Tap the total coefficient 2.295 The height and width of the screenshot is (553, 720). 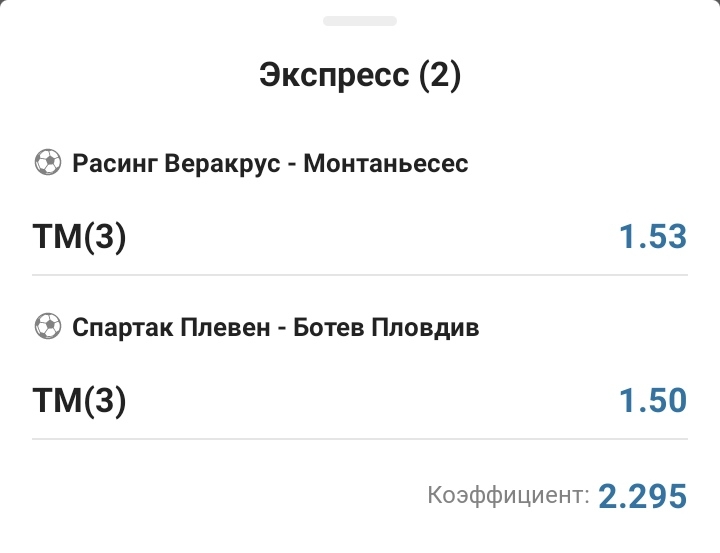pyautogui.click(x=643, y=495)
